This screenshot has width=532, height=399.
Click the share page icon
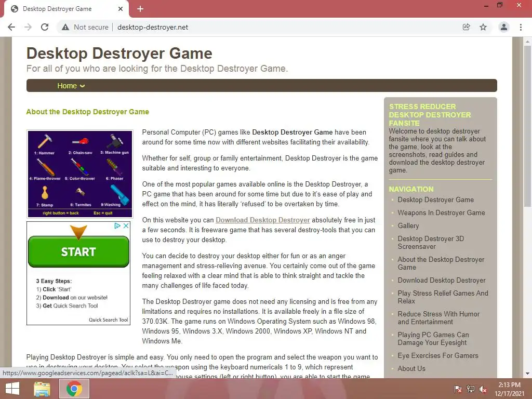[x=466, y=27]
